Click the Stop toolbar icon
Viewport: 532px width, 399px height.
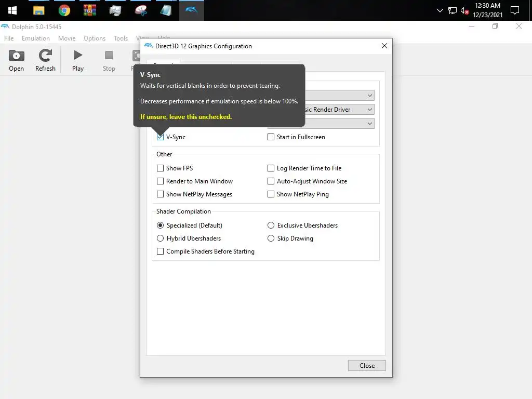coord(109,60)
